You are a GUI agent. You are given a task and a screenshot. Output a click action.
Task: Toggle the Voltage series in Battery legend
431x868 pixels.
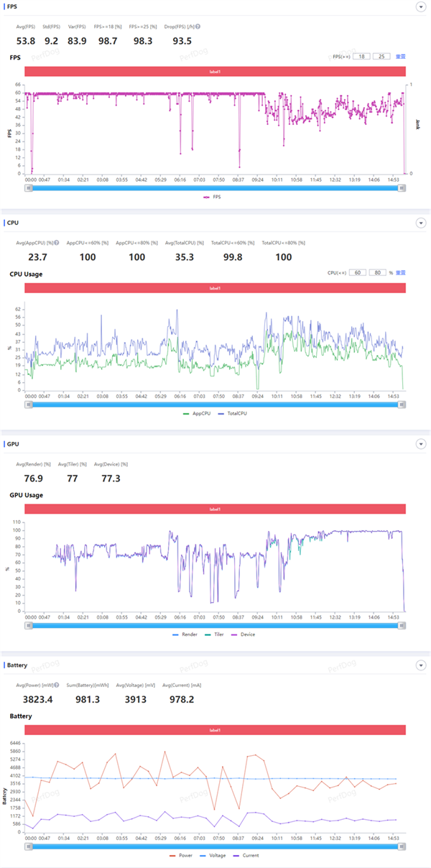214,855
